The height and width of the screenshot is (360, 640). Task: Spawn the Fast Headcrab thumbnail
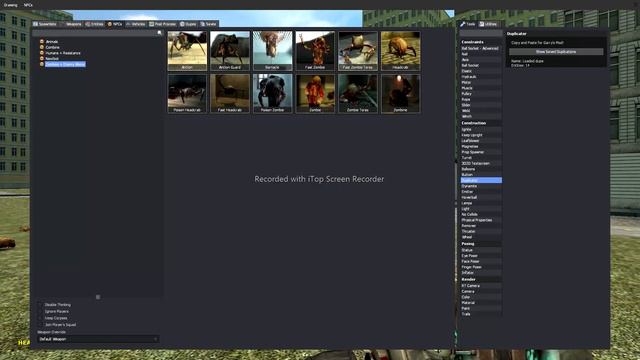coord(230,93)
